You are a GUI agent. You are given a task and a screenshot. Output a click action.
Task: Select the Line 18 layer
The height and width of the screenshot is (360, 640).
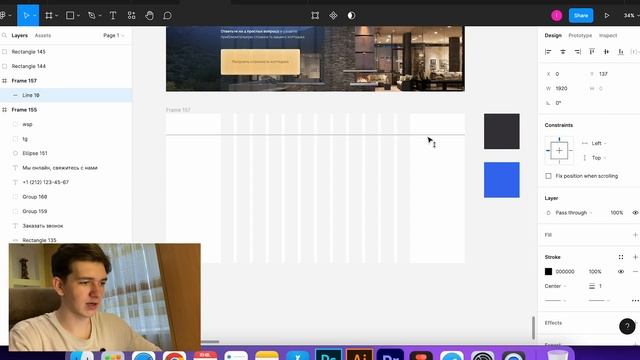[x=66, y=95]
